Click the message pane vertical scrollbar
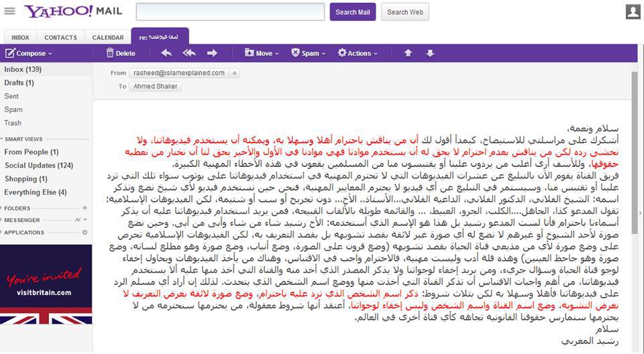The width and height of the screenshot is (644, 354). click(635, 152)
